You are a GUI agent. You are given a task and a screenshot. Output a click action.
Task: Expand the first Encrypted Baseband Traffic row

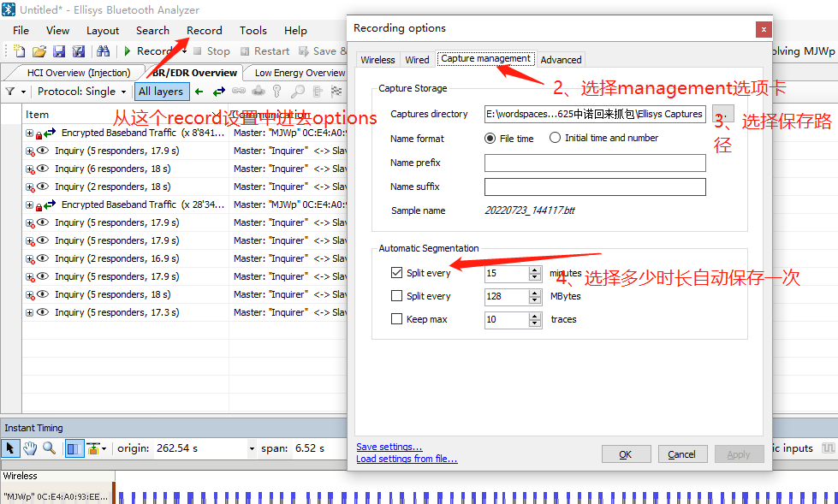[29, 133]
